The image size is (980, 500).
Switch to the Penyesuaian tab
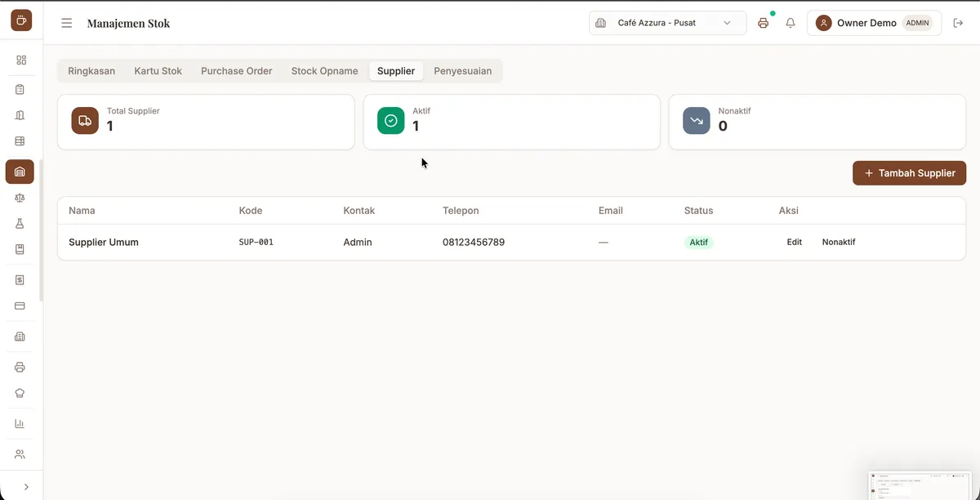coord(463,71)
